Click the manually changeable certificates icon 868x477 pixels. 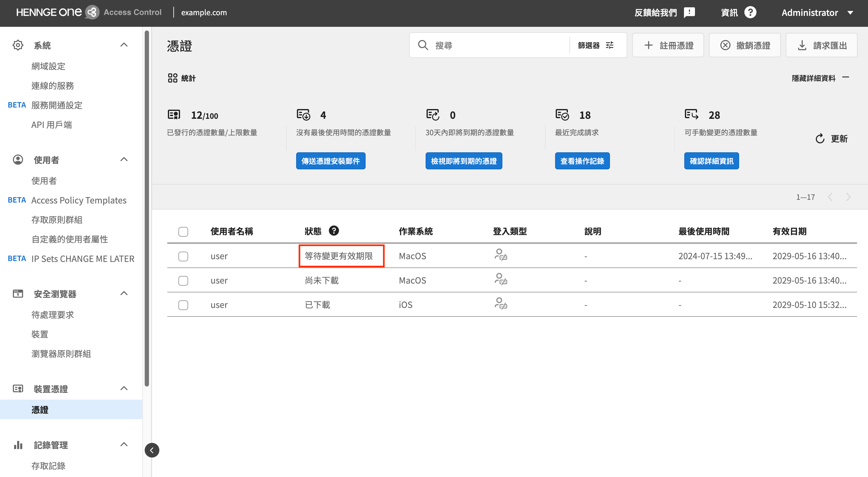(x=691, y=114)
